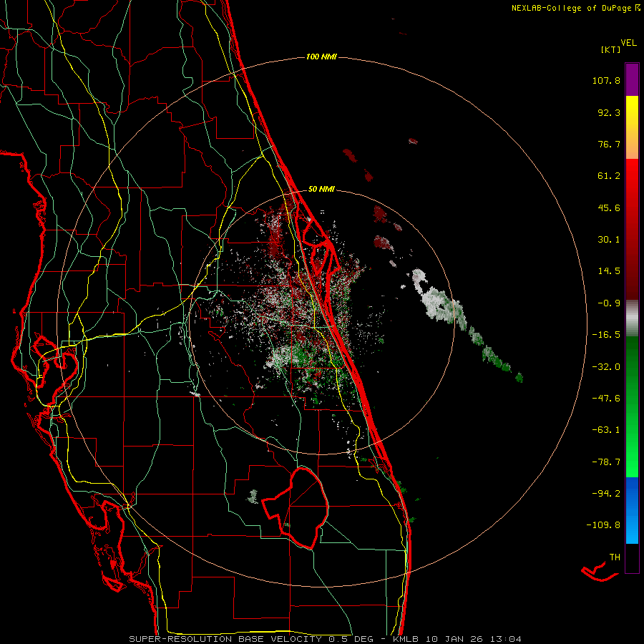Select the 76.7 scale value
This screenshot has width=644, height=644.
pyautogui.click(x=609, y=144)
